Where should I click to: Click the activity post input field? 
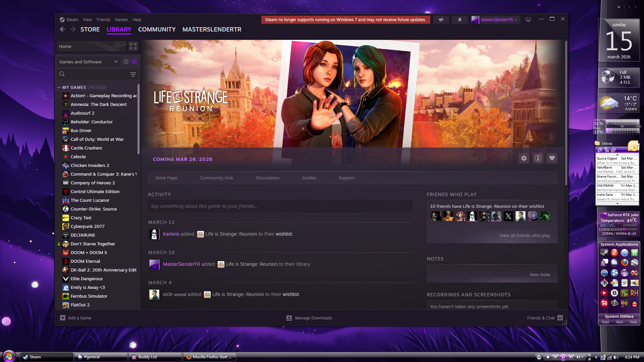click(280, 206)
